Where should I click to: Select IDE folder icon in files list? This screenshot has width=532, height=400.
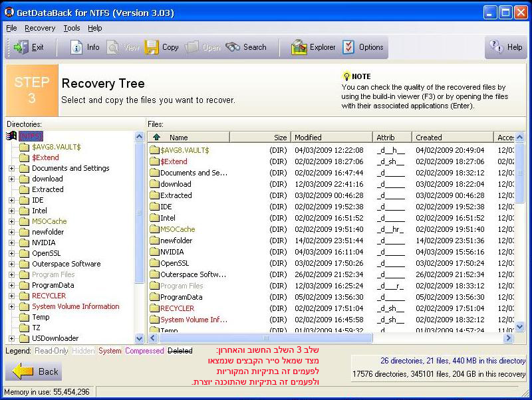click(x=154, y=207)
